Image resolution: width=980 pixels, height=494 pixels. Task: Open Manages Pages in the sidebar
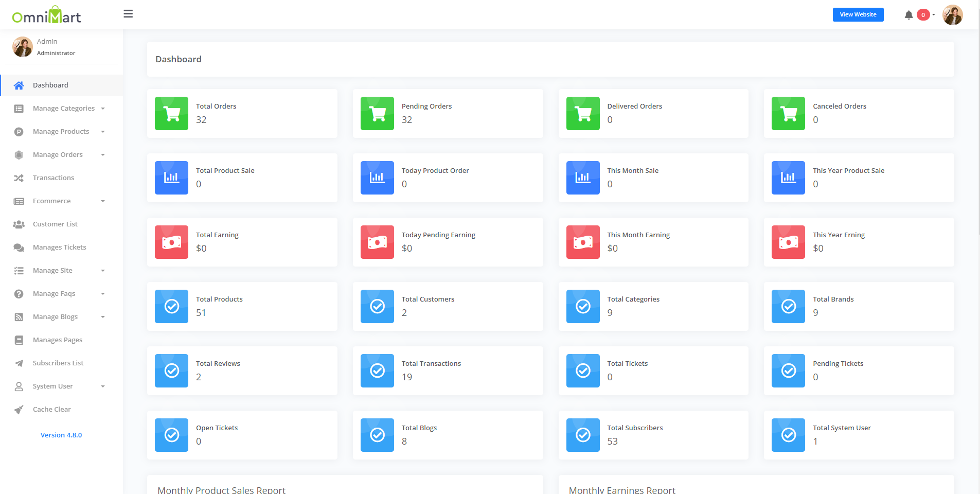coord(57,340)
